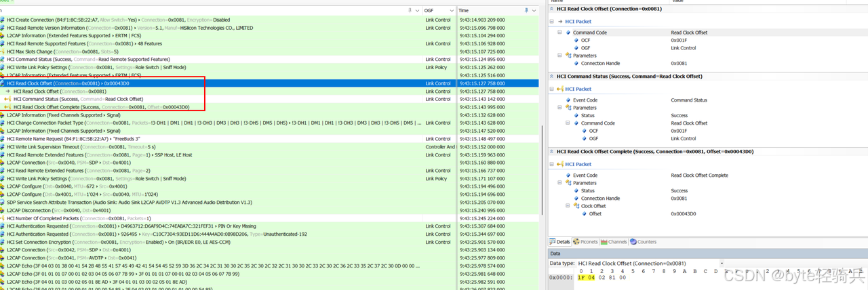
Task: Select L2CAP Configure MTU=672 row
Action: [270, 186]
